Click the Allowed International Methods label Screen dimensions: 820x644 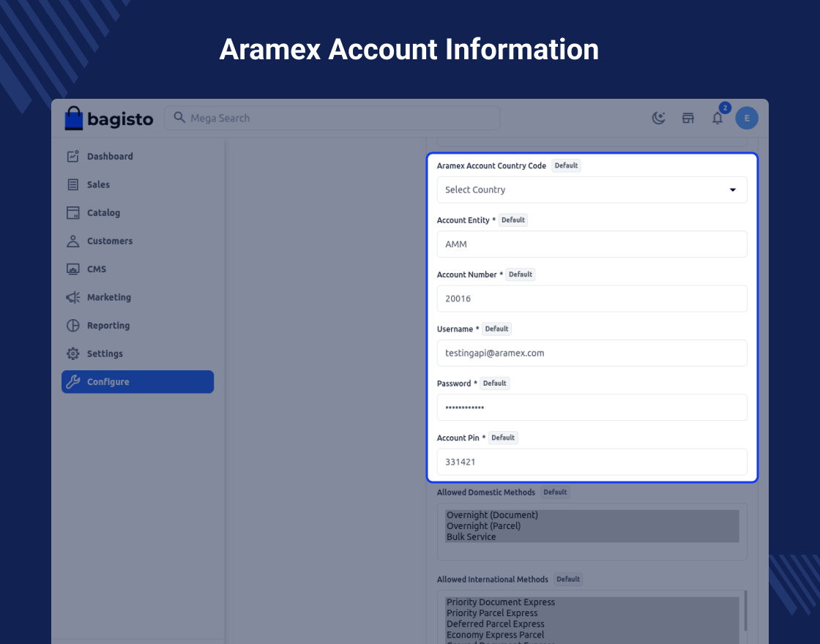point(493,579)
